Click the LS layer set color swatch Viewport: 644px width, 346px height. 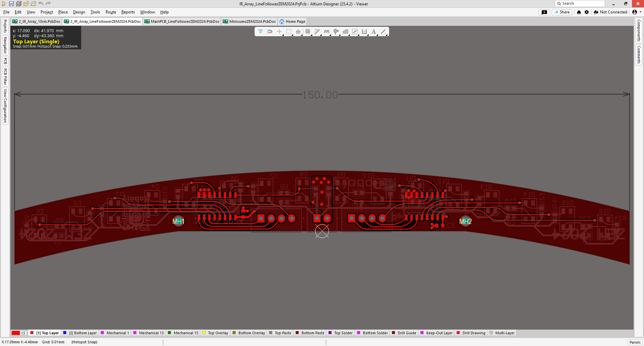tap(16, 333)
